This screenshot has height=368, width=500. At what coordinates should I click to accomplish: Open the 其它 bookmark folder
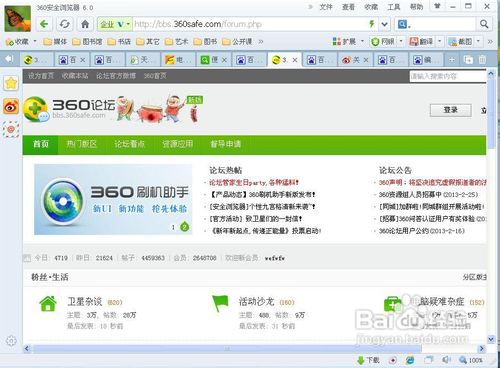[148, 42]
